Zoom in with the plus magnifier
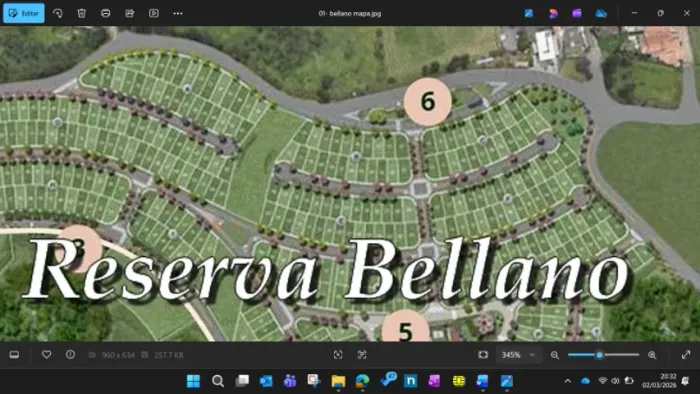 pyautogui.click(x=652, y=355)
